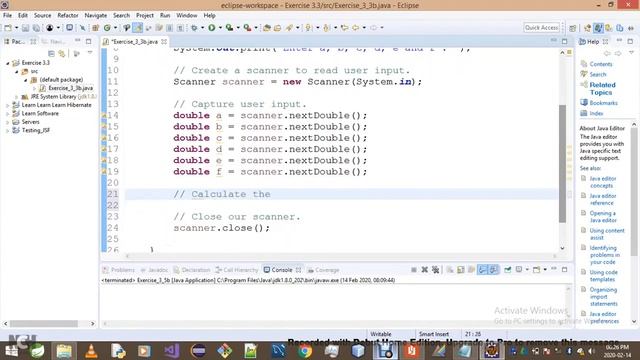Switch to the Problems tab

[x=119, y=270]
